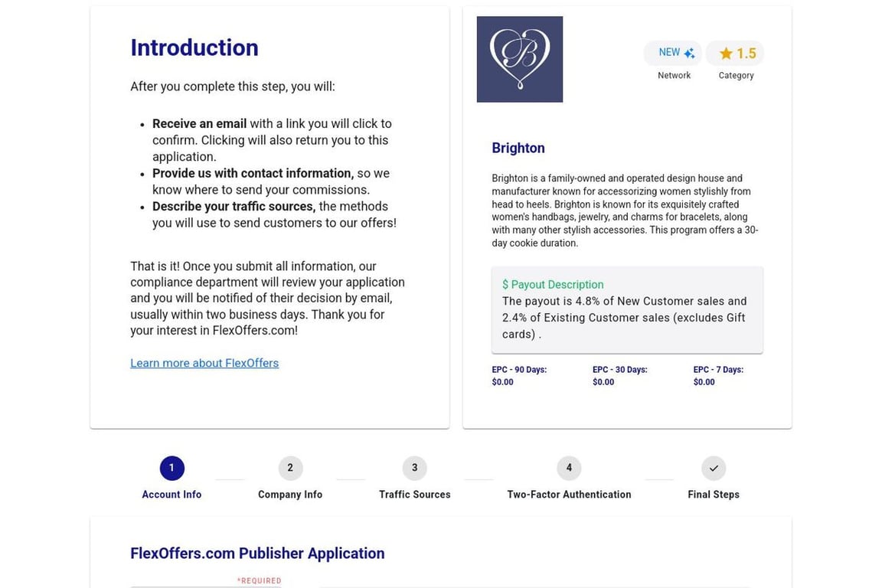This screenshot has height=588, width=882.
Task: Click the 'Provide us with contact information' bullet
Action: coord(253,173)
